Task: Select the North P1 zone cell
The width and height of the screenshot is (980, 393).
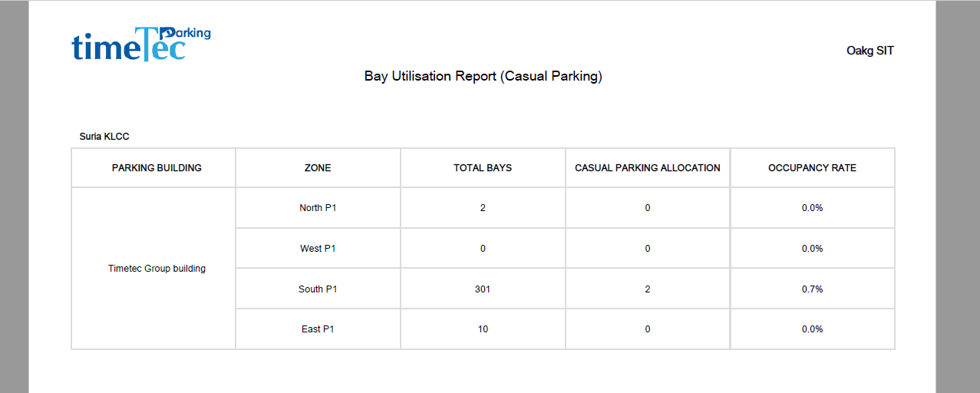Action: pos(318,208)
